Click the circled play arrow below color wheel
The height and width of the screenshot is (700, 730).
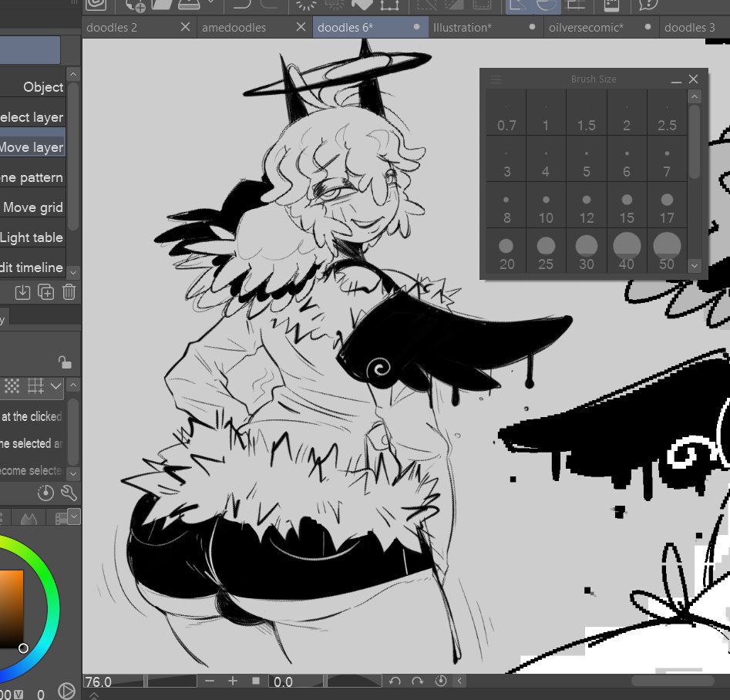tap(66, 692)
